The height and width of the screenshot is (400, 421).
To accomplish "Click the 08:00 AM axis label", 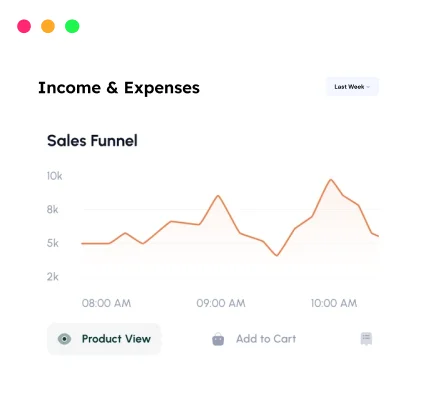I will coord(106,303).
